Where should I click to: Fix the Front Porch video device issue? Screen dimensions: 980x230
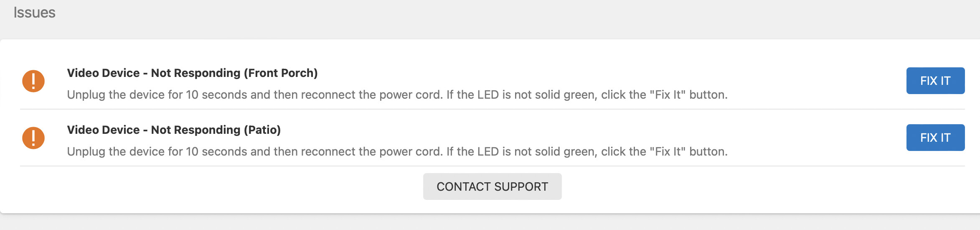[935, 81]
